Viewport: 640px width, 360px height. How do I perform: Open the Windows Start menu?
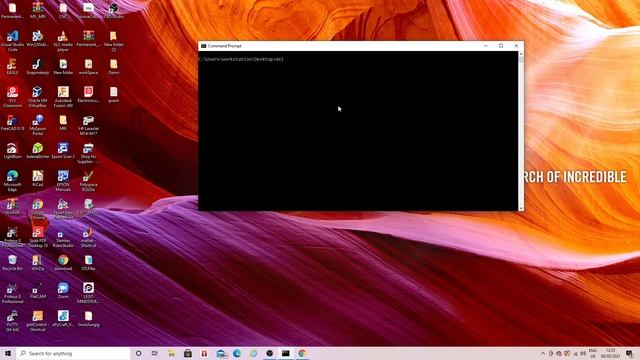coord(8,353)
